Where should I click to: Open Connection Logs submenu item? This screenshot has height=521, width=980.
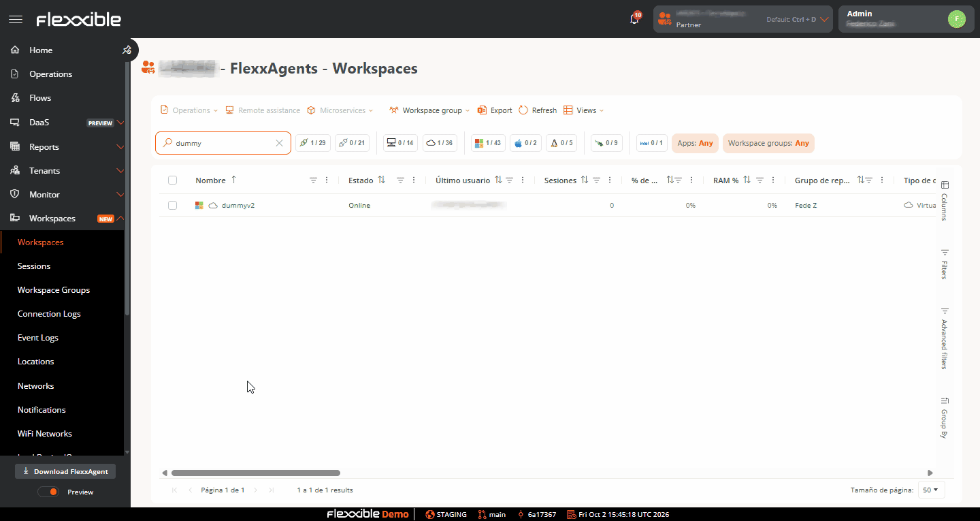(x=49, y=314)
